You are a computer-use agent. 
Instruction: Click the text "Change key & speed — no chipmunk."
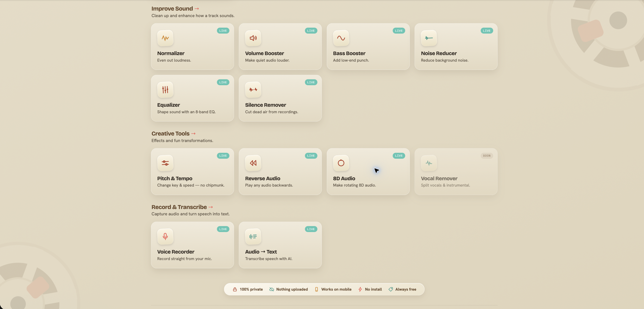[191, 185]
